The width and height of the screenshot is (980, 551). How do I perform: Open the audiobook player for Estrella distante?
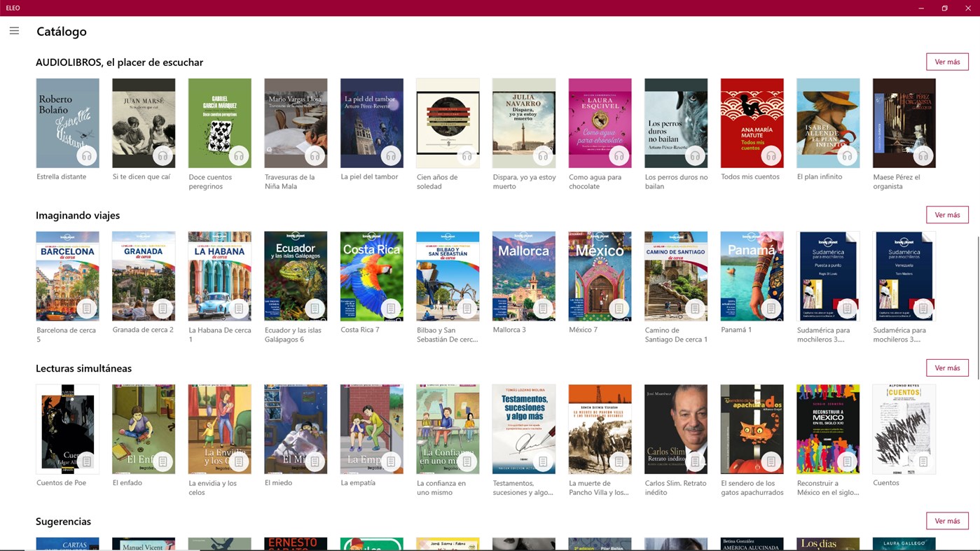(x=87, y=155)
